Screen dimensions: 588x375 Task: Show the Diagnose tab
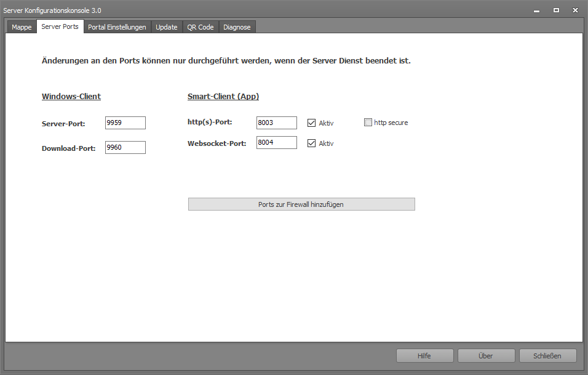(x=237, y=27)
